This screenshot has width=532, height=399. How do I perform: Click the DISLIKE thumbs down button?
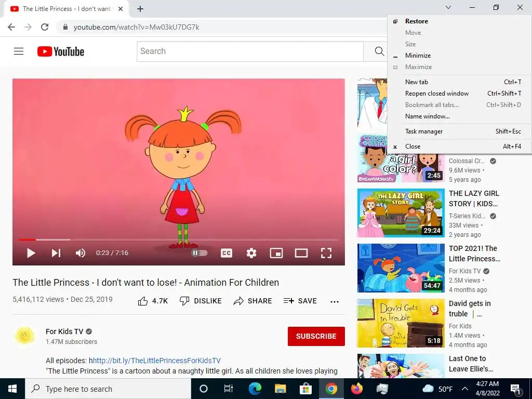tap(201, 301)
